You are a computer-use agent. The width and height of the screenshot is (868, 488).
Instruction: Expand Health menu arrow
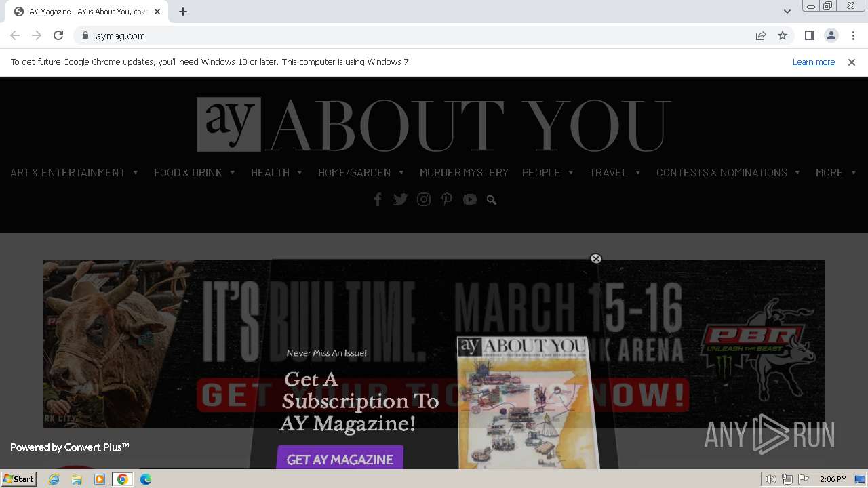click(300, 173)
